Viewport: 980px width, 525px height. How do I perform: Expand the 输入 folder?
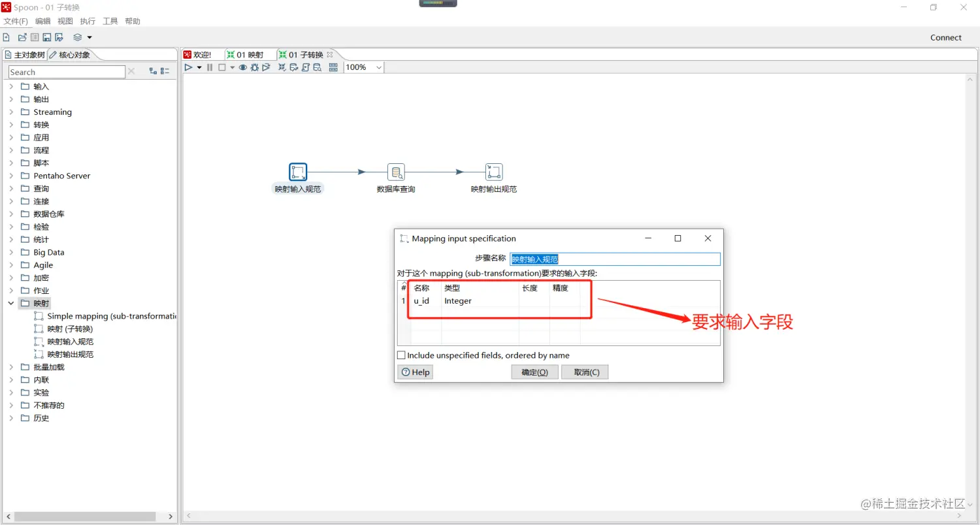11,86
